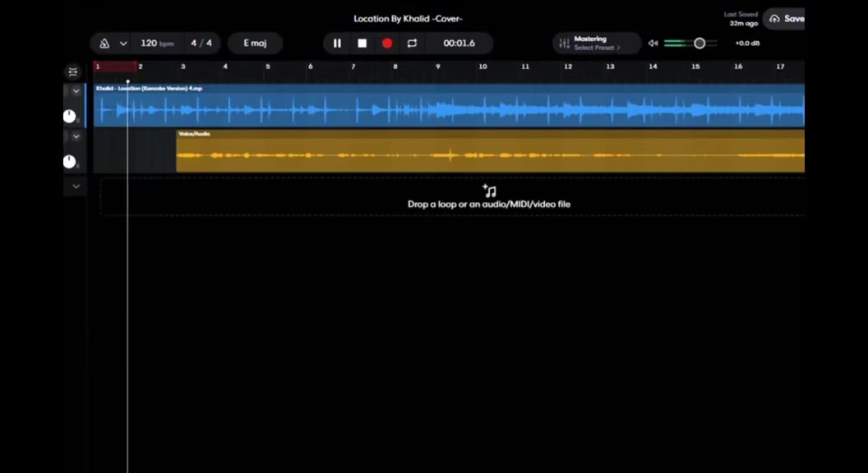Screen dimensions: 868x473
Task: Change the 4 / 4 time signature
Action: coord(201,44)
